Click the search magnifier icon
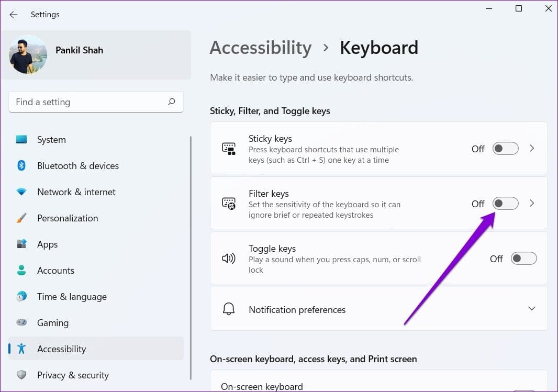Image resolution: width=558 pixels, height=392 pixels. (171, 102)
